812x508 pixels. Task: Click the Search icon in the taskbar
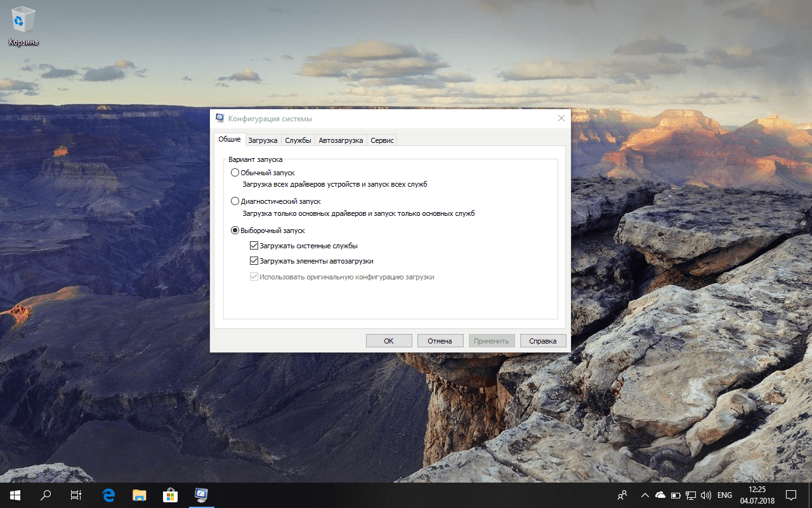pyautogui.click(x=45, y=495)
